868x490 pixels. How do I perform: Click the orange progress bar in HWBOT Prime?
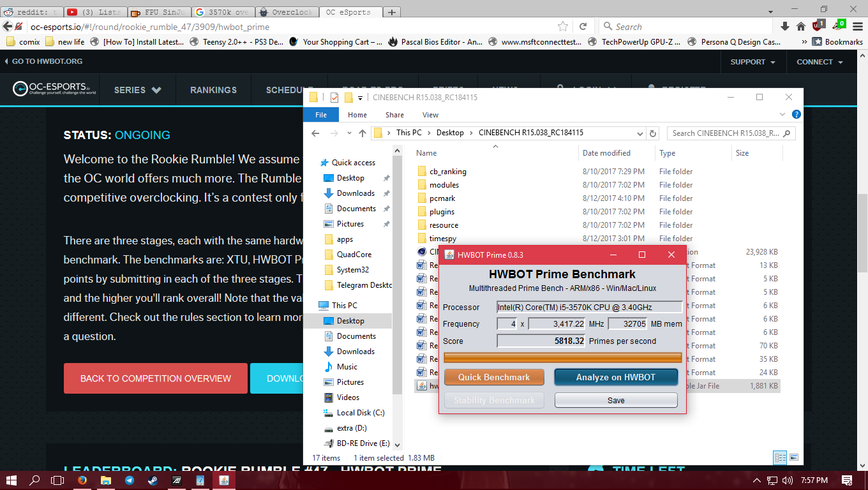pos(562,357)
